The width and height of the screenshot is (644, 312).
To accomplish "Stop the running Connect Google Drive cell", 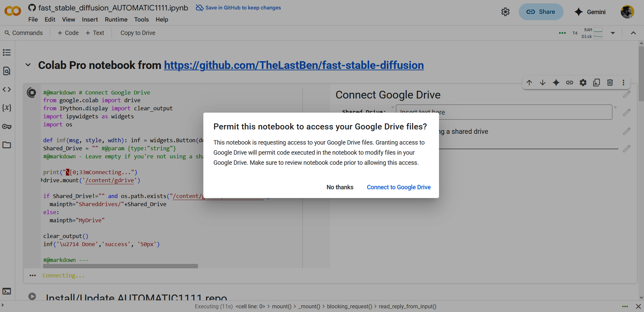I will click(x=32, y=92).
